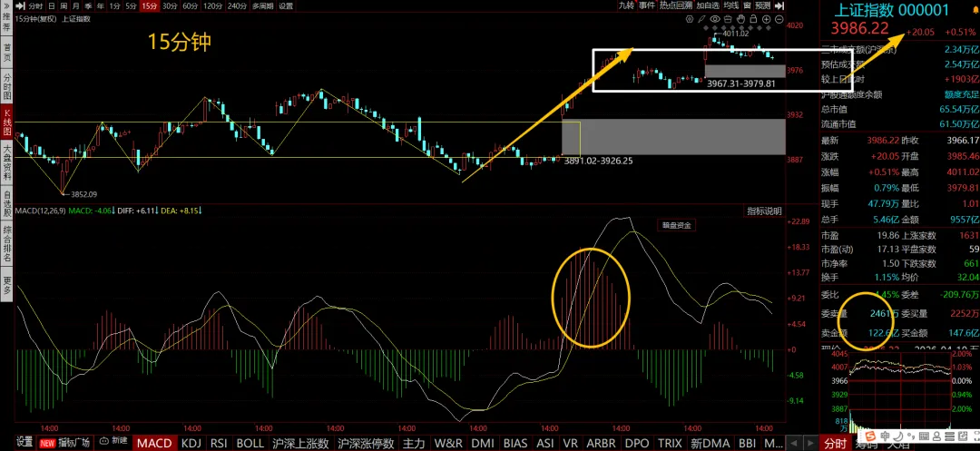Image resolution: width=980 pixels, height=451 pixels.
Task: Click 新建 to create new indicator
Action: click(x=113, y=442)
